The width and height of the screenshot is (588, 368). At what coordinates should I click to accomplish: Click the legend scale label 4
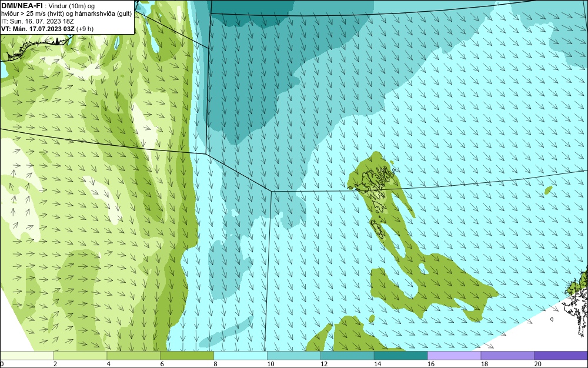[108, 364]
